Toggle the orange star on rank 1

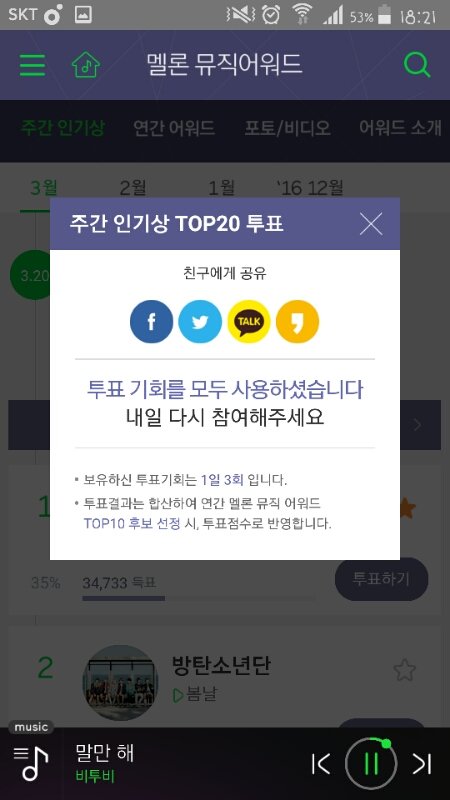[407, 508]
